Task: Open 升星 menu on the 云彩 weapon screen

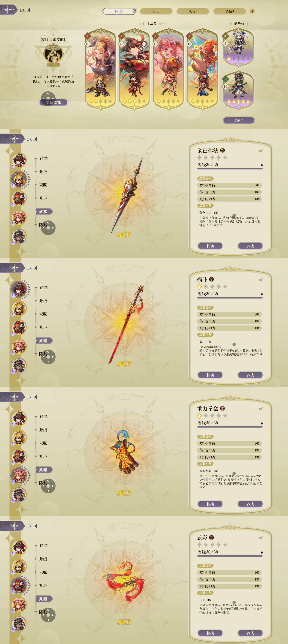Action: pos(43,585)
